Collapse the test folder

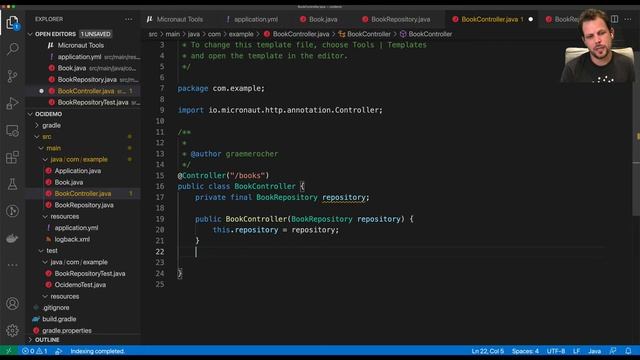point(51,251)
